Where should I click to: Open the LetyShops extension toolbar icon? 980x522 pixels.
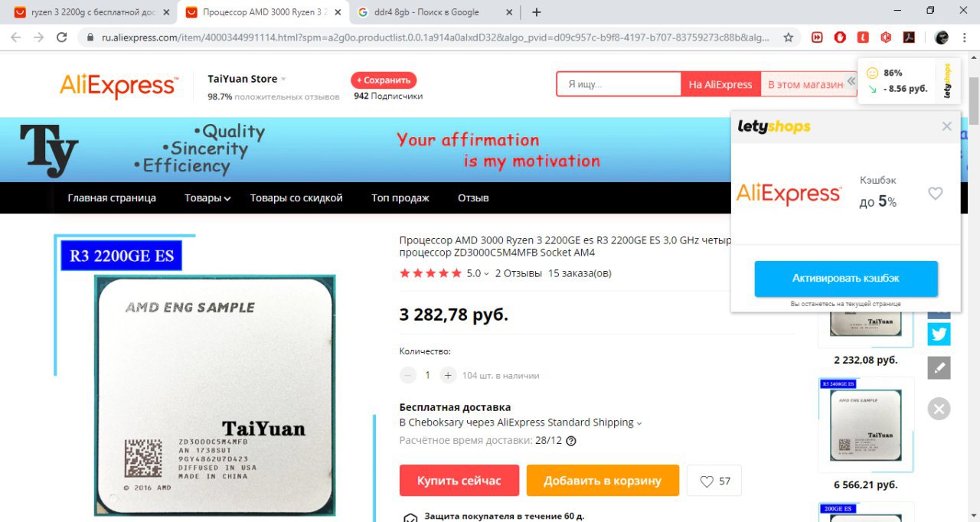(863, 37)
